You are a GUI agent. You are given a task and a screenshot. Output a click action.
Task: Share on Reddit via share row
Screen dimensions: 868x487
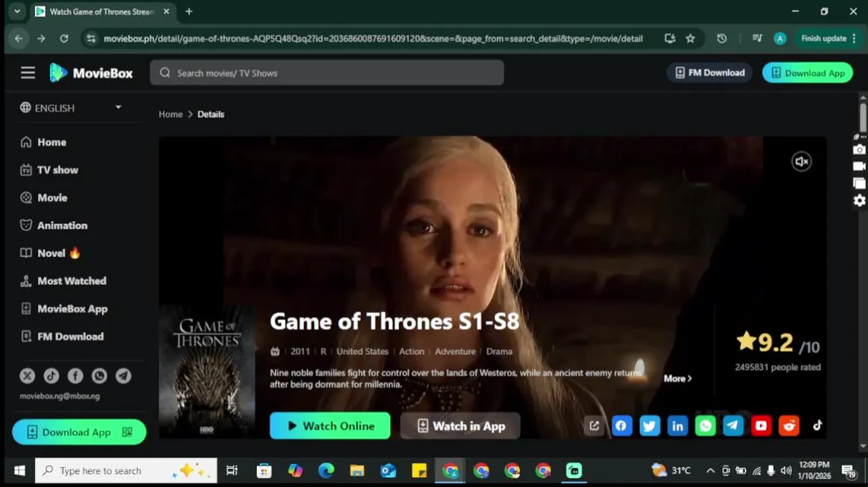point(789,425)
